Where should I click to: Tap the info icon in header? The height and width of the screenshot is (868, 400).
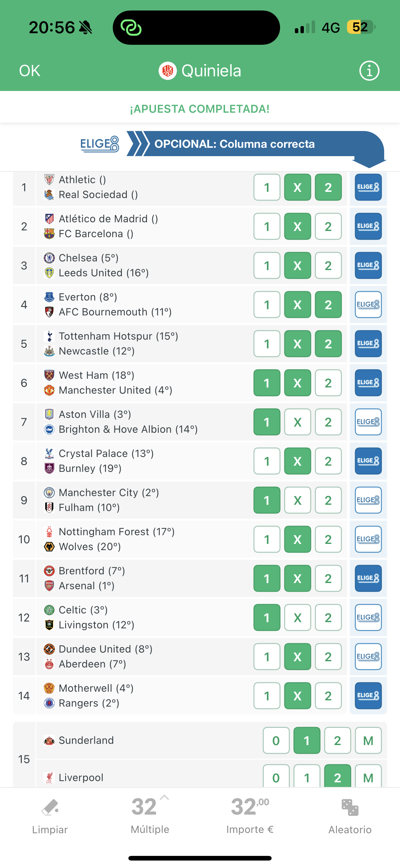click(x=369, y=71)
